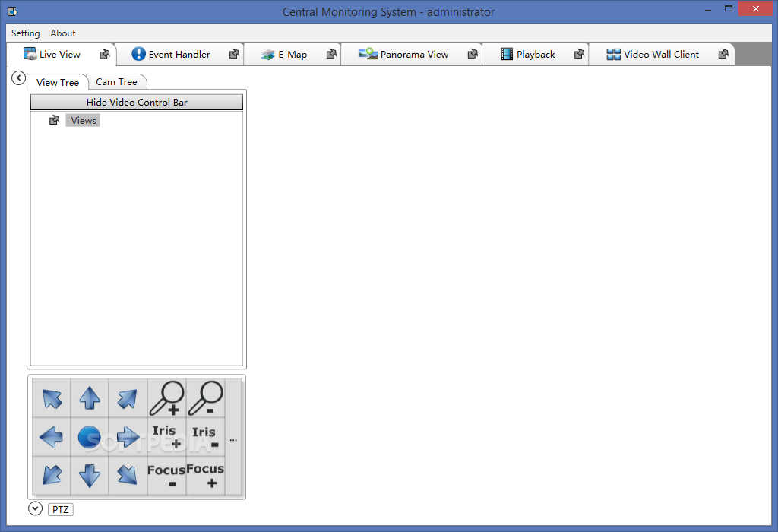Collapse the side panel with left chevron
Viewport: 778px width, 532px height.
pos(18,78)
